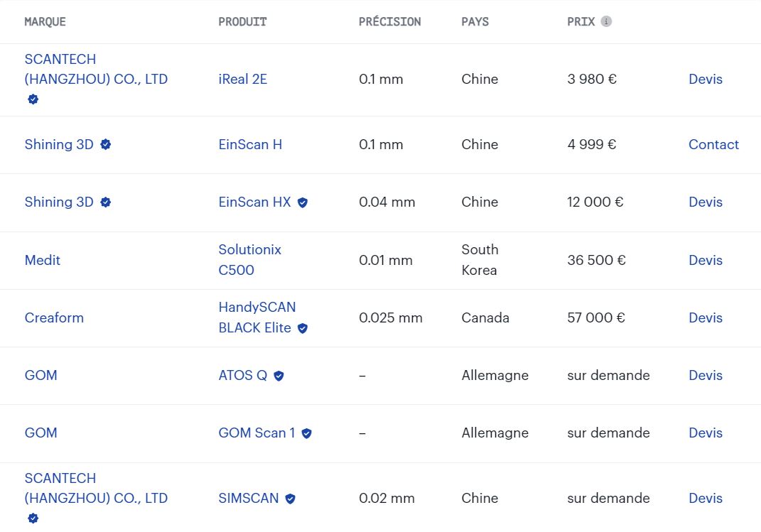Select Contact for EinScan H
This screenshot has height=532, width=761.
point(713,144)
